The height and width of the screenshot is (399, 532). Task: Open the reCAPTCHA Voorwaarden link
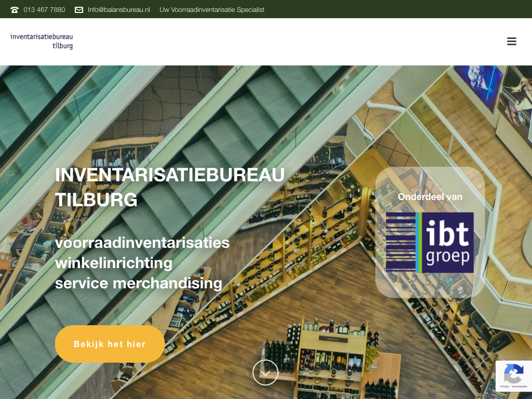click(x=520, y=387)
